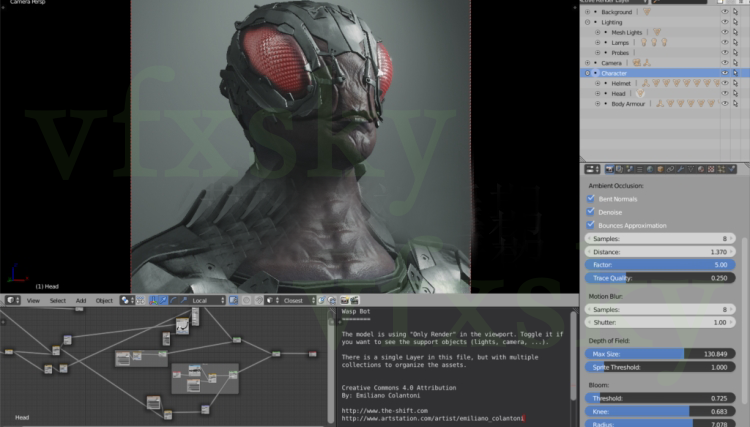
Task: Open the Render properties tab (camera icon)
Action: tap(609, 169)
